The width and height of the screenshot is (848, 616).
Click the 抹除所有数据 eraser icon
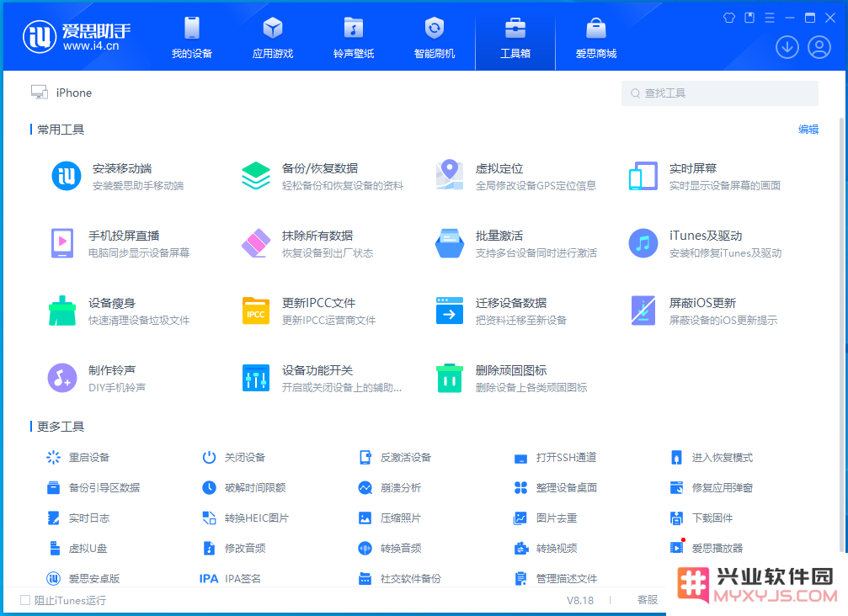(256, 243)
